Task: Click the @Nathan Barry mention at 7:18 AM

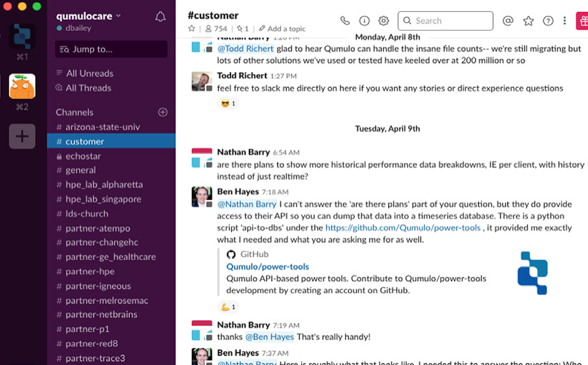Action: (x=247, y=204)
